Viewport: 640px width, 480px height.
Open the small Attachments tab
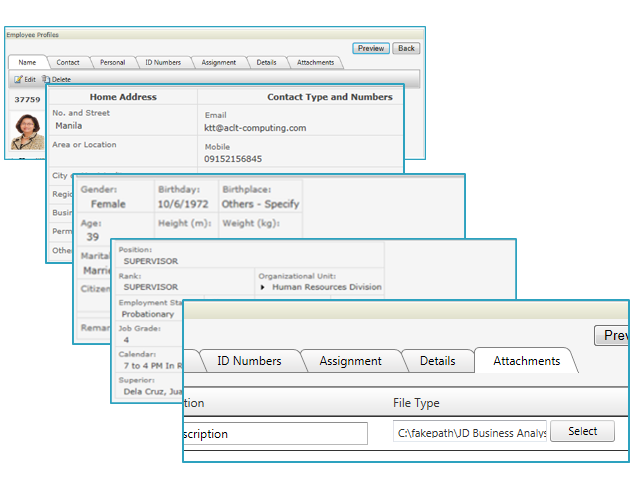click(x=315, y=62)
